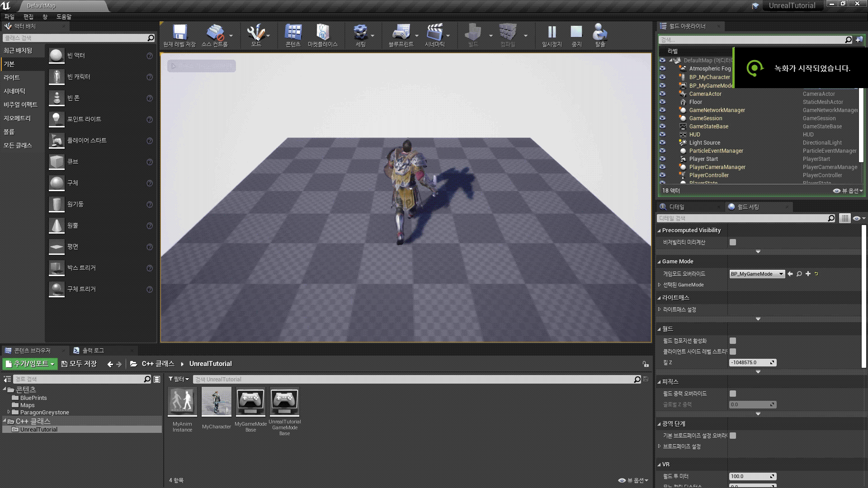Switch to Output Log tab
Viewport: 868px width, 488px height.
click(93, 351)
